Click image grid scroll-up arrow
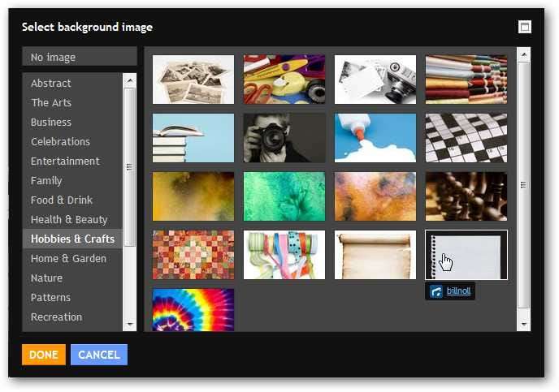559x392 pixels. pyautogui.click(x=524, y=54)
